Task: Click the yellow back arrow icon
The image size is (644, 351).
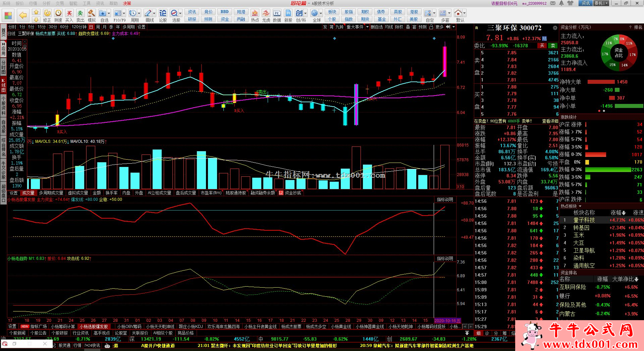Action: click(23, 15)
